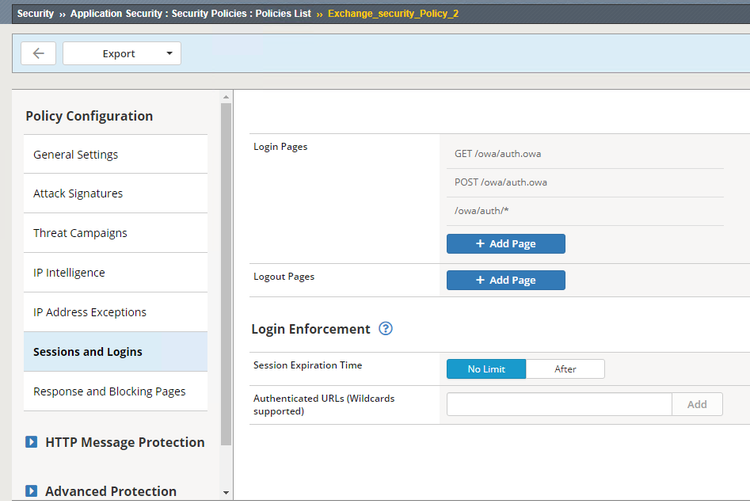Click the back arrow button
Viewport: 750px width, 501px height.
[38, 54]
